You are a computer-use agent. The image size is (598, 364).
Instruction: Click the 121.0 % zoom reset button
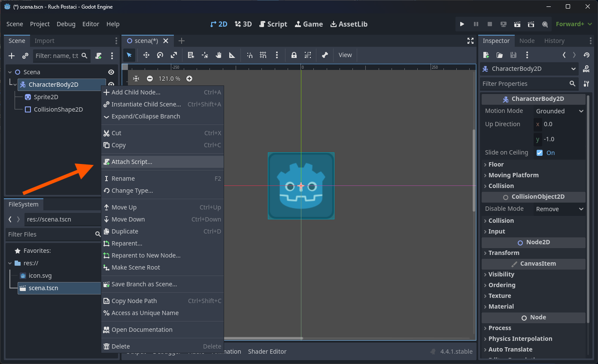tap(170, 79)
